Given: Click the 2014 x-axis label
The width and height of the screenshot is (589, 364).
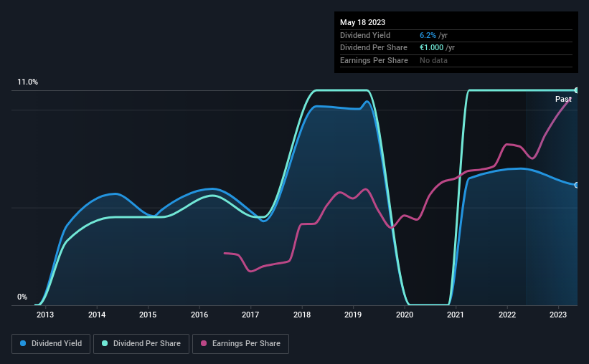Looking at the screenshot, I should point(97,315).
